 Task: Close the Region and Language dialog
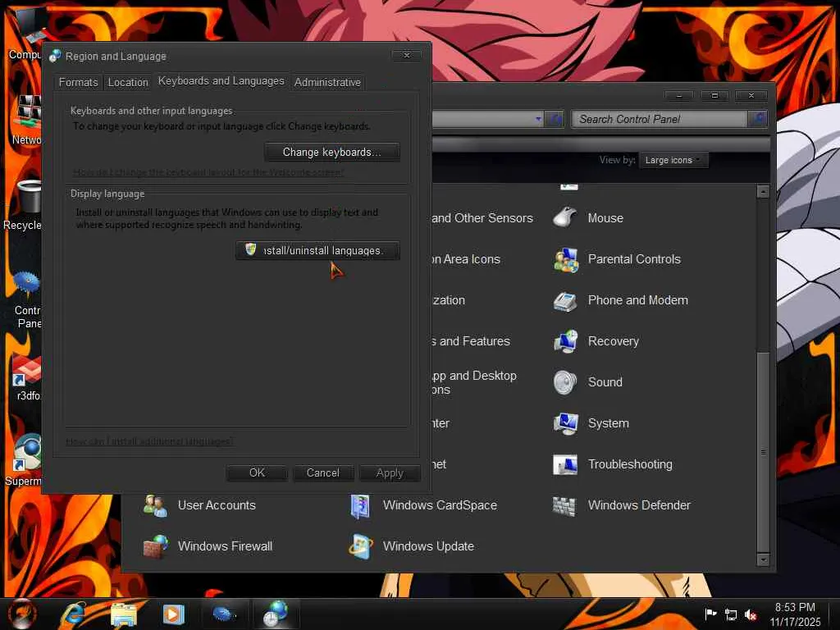(x=407, y=55)
